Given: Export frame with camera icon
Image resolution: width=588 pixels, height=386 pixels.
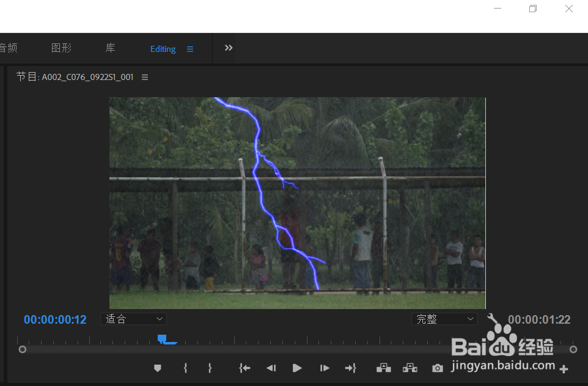Looking at the screenshot, I should (x=437, y=368).
